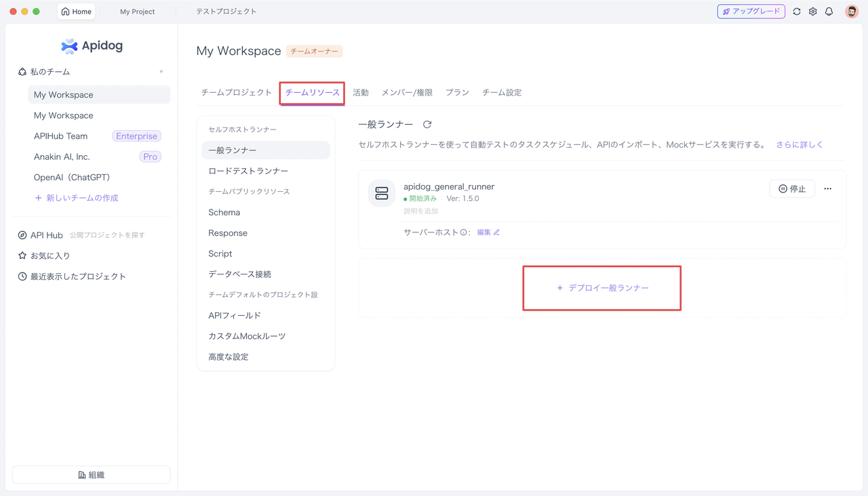
Task: Click the apidog_general_runner server icon
Action: pos(382,193)
